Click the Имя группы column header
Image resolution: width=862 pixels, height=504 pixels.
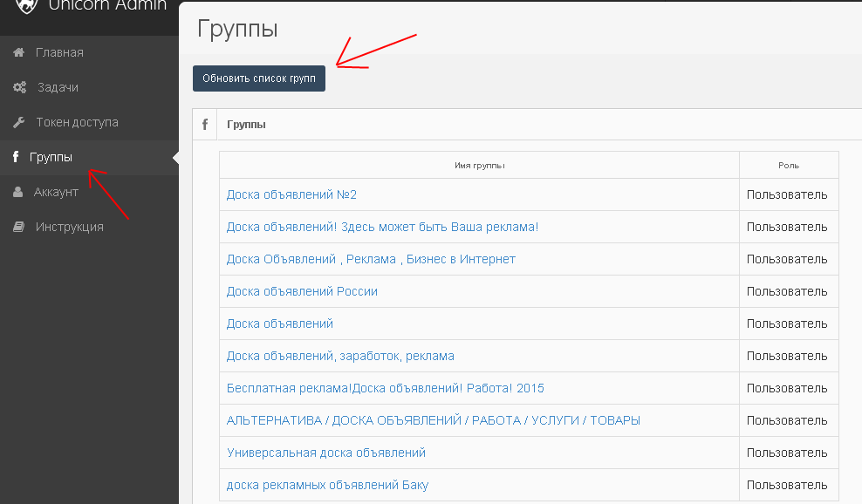[479, 165]
